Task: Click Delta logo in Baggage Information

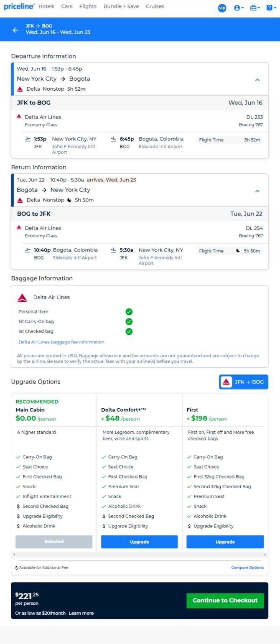Action: (22, 298)
